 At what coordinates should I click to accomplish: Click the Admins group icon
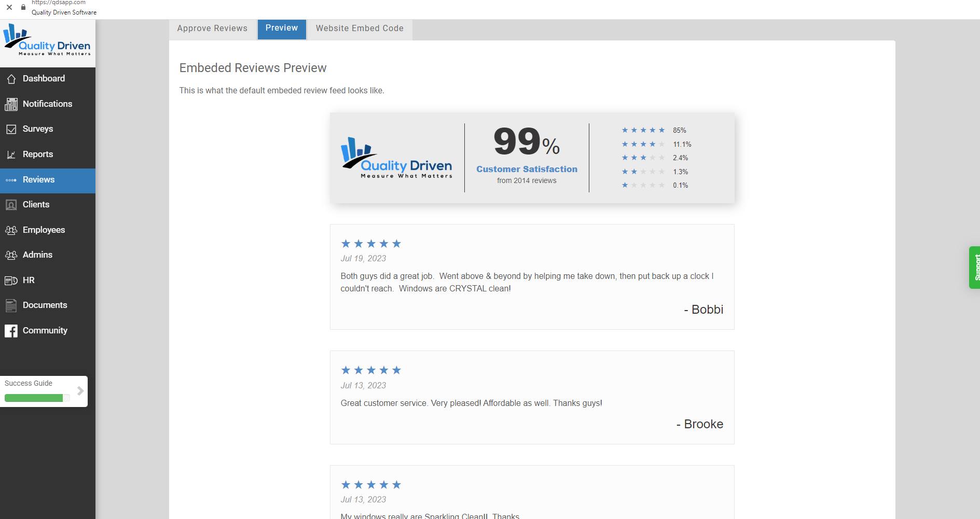[x=11, y=255]
